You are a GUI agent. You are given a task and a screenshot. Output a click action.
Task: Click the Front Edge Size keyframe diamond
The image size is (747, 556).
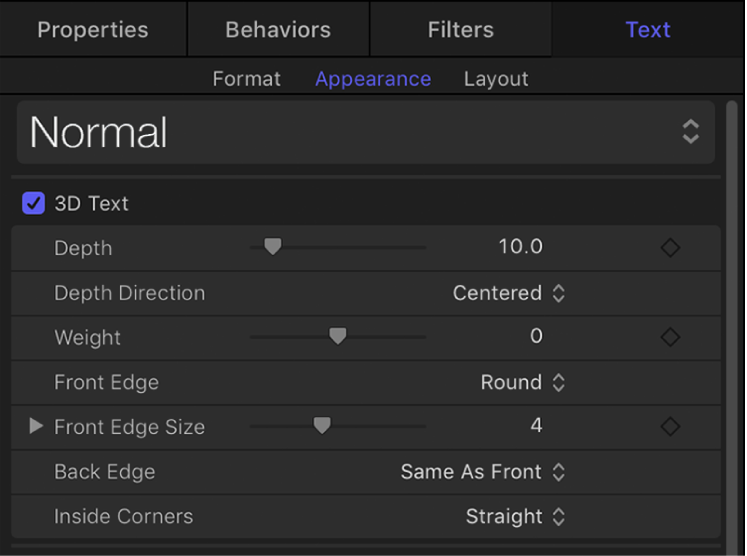pos(670,427)
